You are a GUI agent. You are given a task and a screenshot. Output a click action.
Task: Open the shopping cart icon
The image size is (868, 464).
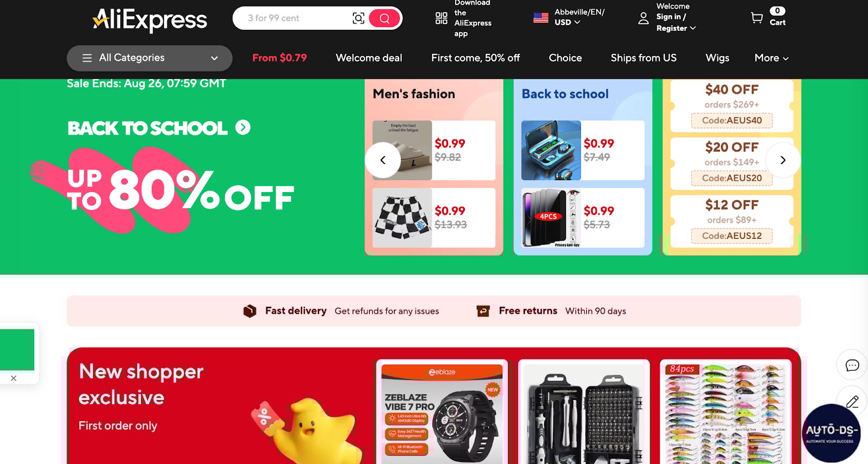click(756, 18)
